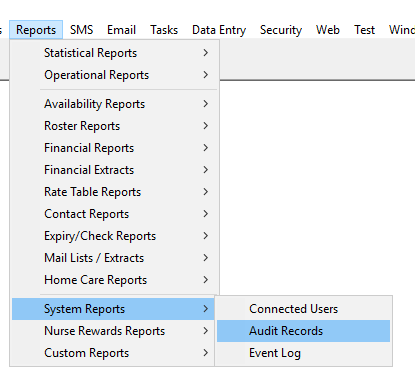Select Operational Reports submenu entry
The width and height of the screenshot is (415, 377).
pyautogui.click(x=115, y=75)
